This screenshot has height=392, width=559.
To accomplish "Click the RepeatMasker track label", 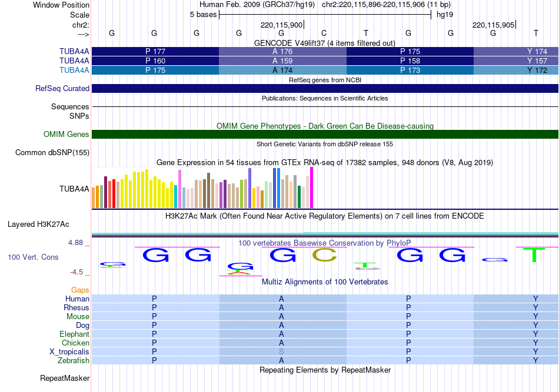I will [65, 378].
